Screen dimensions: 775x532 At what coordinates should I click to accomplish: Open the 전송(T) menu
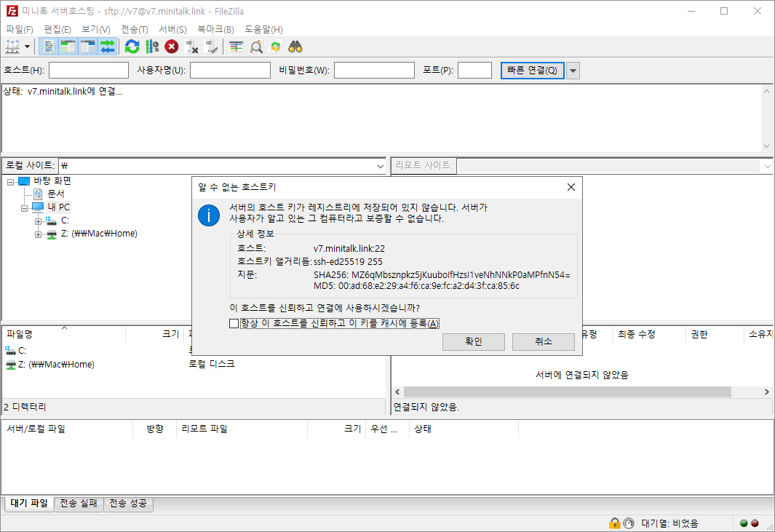135,29
